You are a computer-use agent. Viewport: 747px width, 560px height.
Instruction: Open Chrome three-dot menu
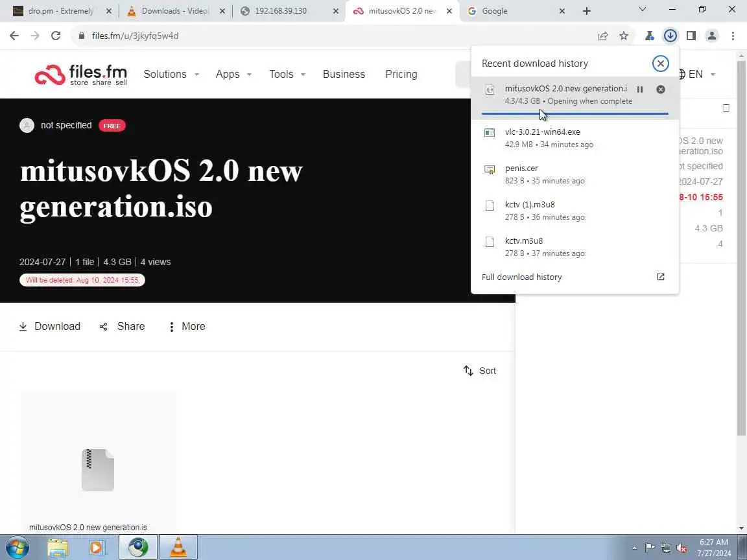733,36
